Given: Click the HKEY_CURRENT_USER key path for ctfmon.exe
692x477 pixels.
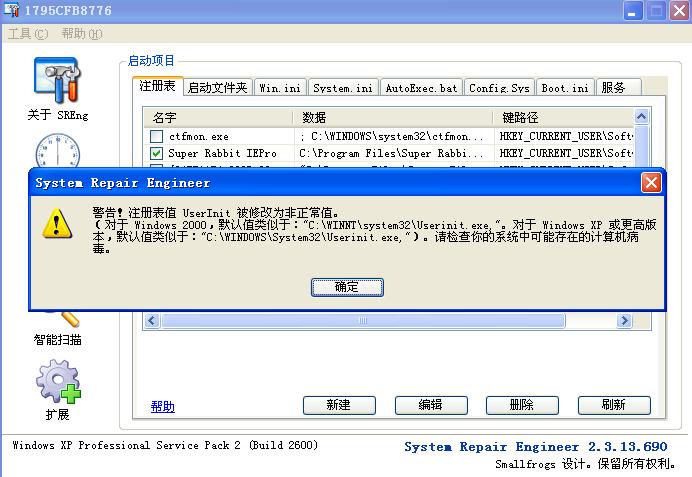Looking at the screenshot, I should point(566,136).
